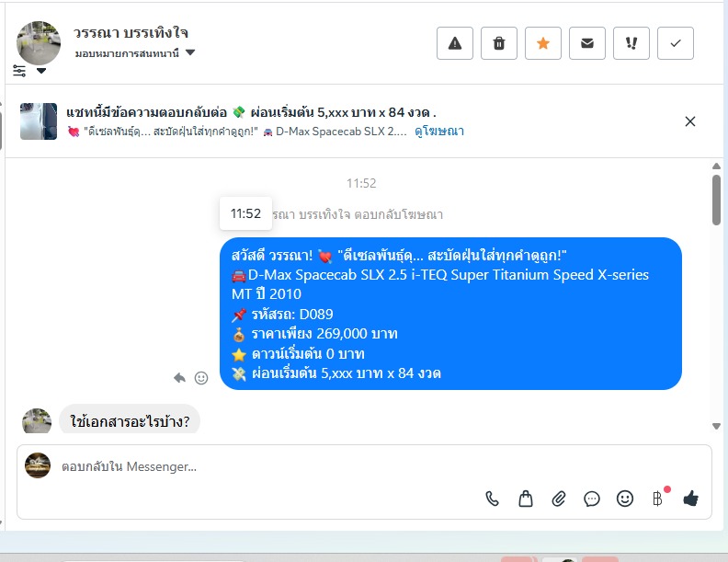The height and width of the screenshot is (562, 728).
Task: Open the ad thumbnail in banner
Action: coord(39,121)
